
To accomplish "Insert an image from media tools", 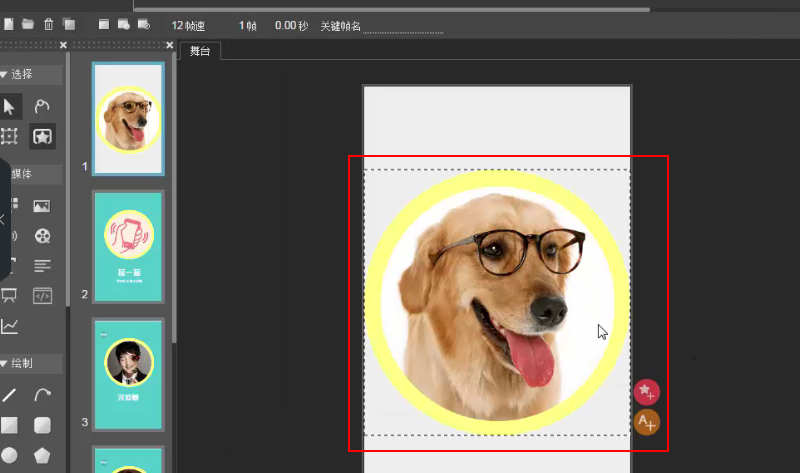I will tap(42, 206).
